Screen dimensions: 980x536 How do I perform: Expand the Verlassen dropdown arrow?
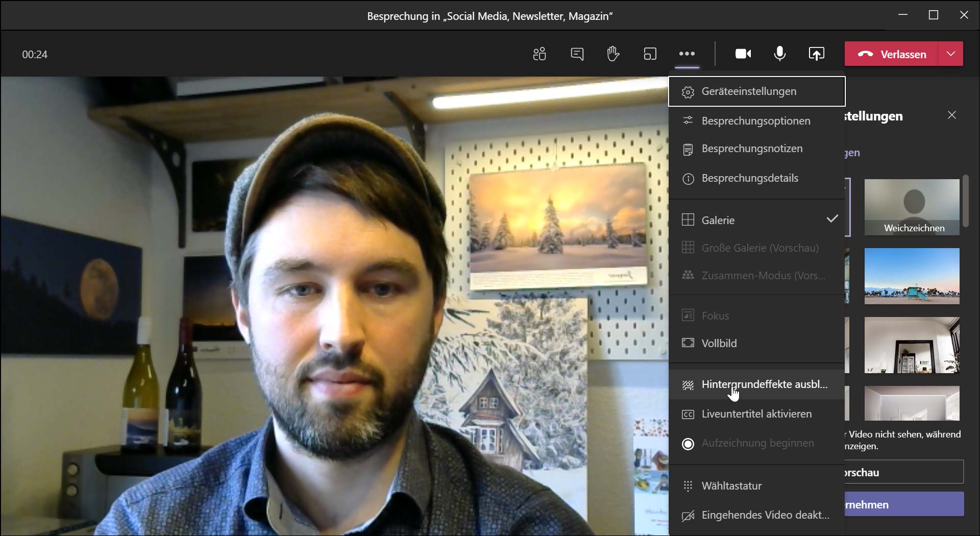tap(951, 54)
